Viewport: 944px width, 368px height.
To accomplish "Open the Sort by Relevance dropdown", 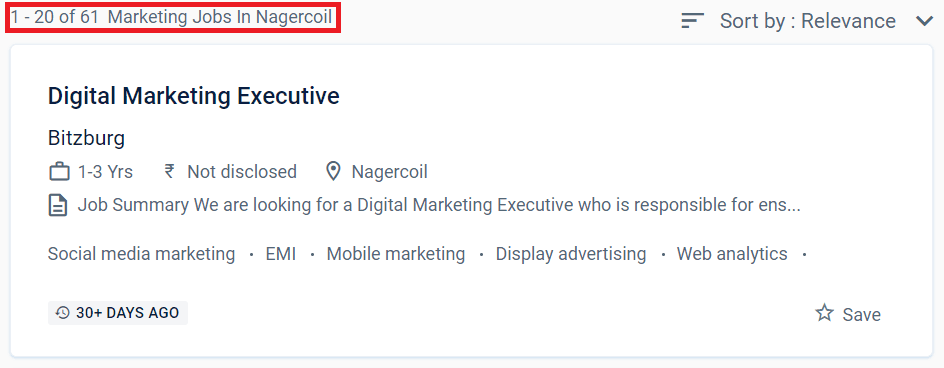I will pos(807,21).
